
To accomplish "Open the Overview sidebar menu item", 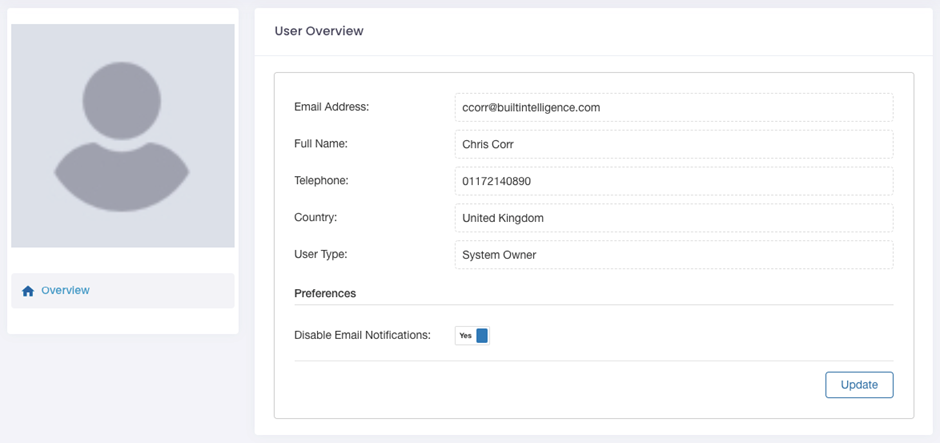I will (122, 291).
